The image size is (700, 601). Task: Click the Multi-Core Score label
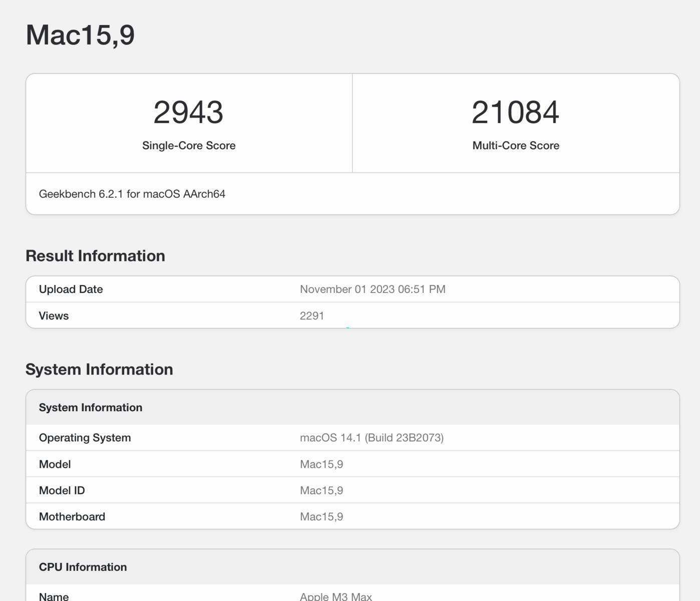516,145
